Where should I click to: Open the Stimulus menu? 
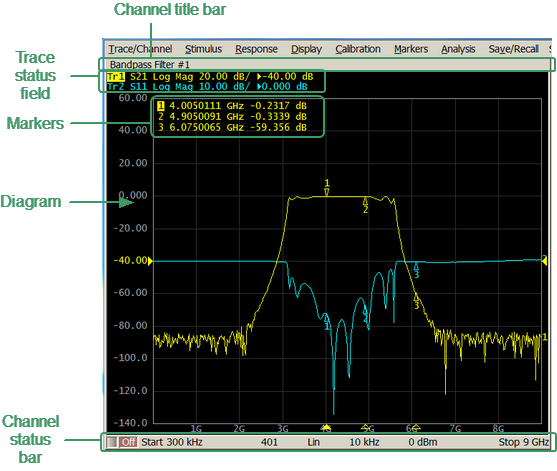click(203, 49)
